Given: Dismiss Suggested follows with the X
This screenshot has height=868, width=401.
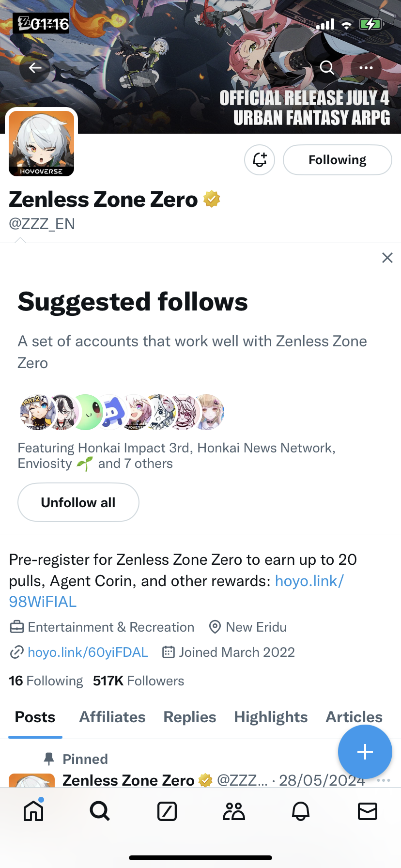Looking at the screenshot, I should point(387,258).
